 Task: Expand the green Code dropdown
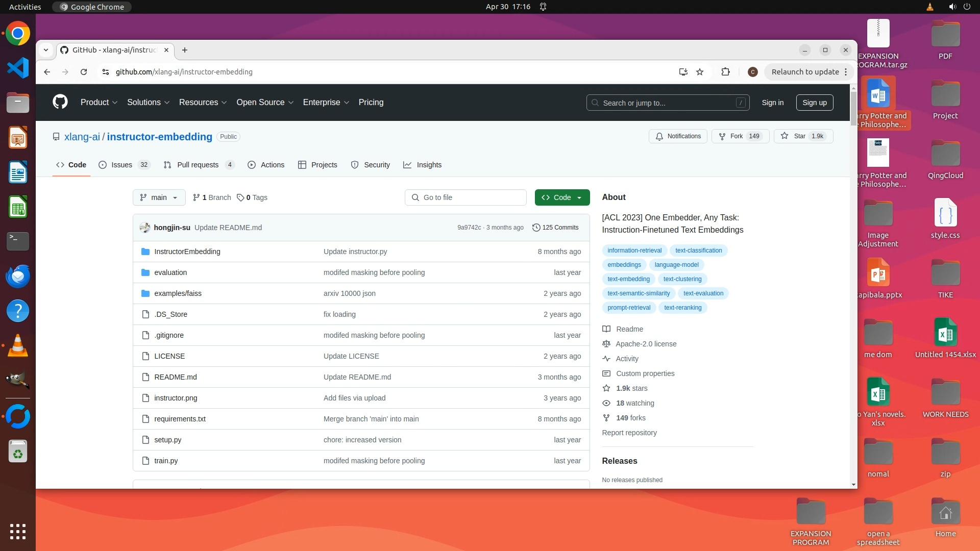(562, 197)
